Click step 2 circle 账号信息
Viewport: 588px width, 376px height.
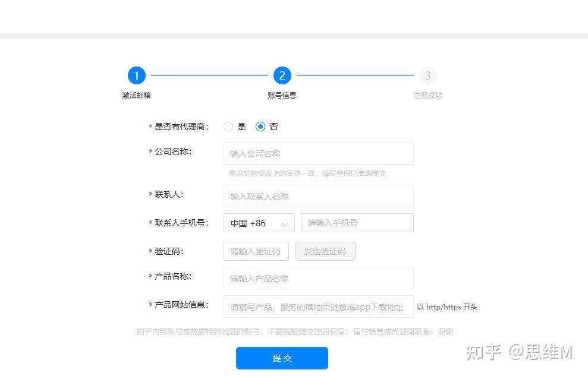pyautogui.click(x=282, y=75)
